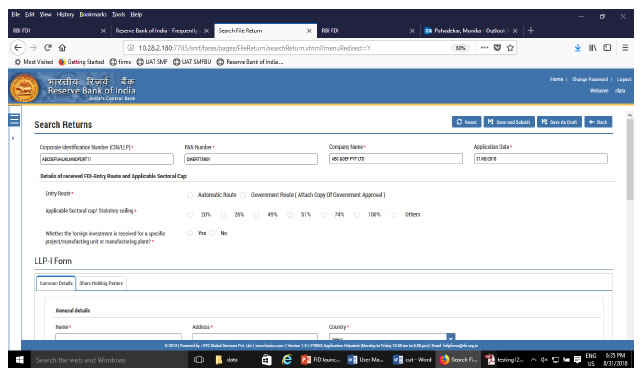This screenshot has width=644, height=375.
Task: Click the Change Password link
Action: click(x=590, y=79)
